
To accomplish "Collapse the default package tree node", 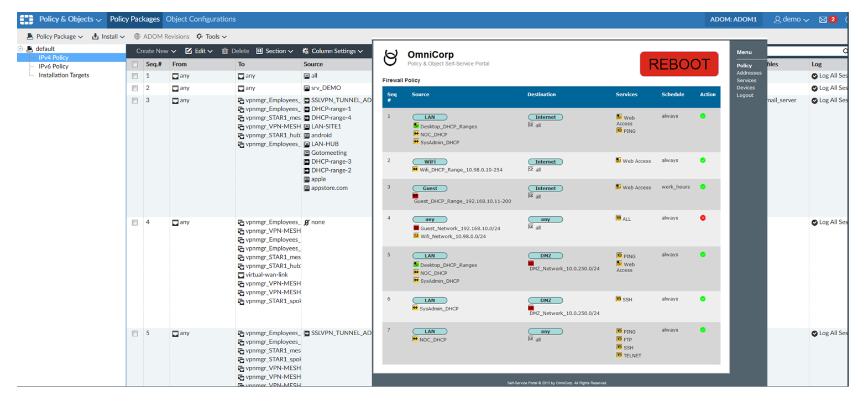I will (20, 49).
